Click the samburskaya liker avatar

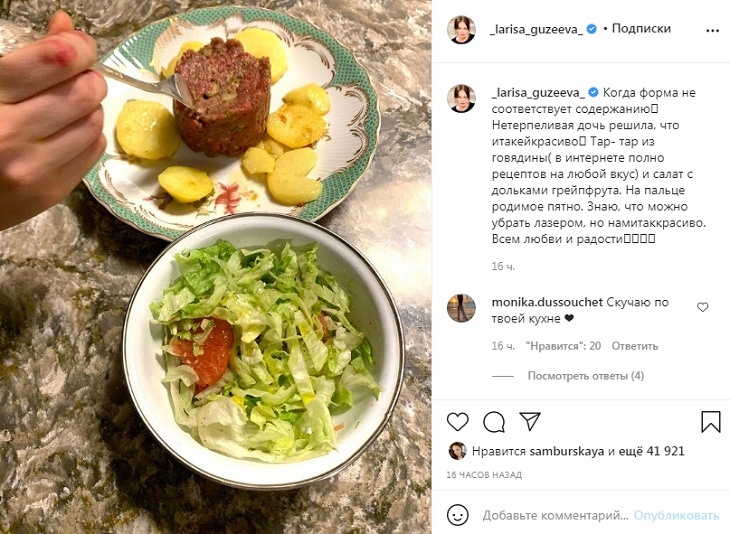tap(457, 451)
